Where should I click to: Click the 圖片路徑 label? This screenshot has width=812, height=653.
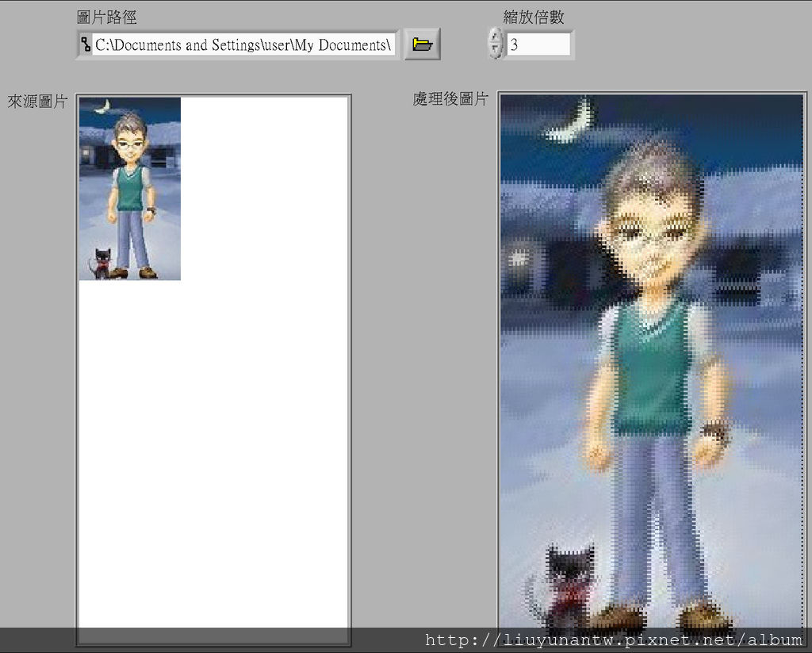pyautogui.click(x=107, y=17)
